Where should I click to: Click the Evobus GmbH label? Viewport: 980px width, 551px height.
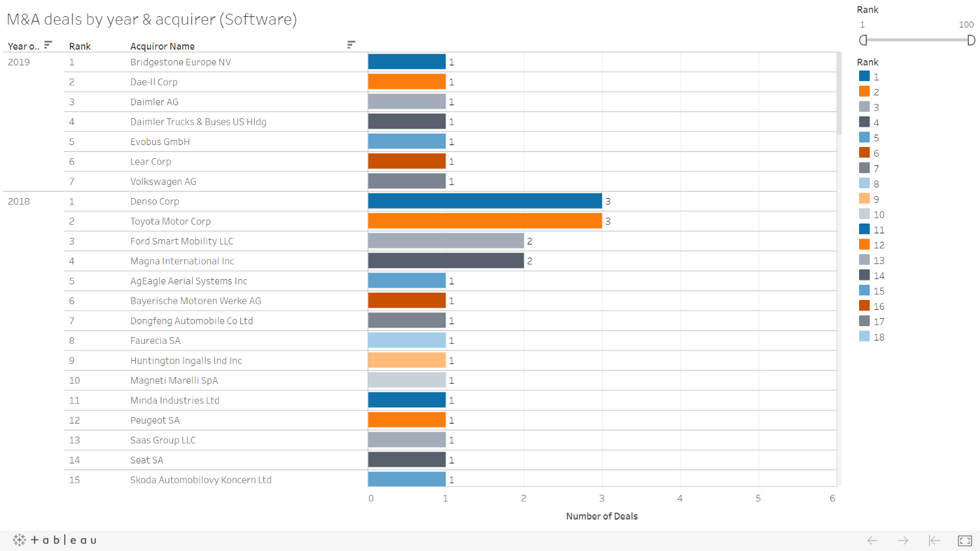[160, 142]
